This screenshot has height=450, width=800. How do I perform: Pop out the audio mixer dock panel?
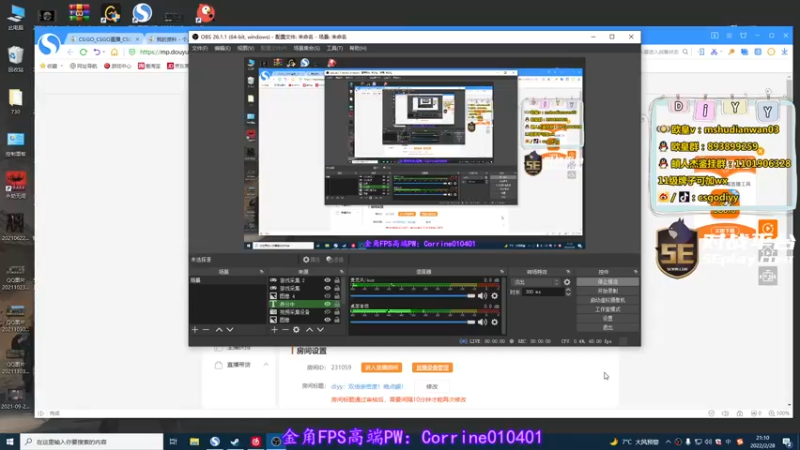(x=502, y=272)
